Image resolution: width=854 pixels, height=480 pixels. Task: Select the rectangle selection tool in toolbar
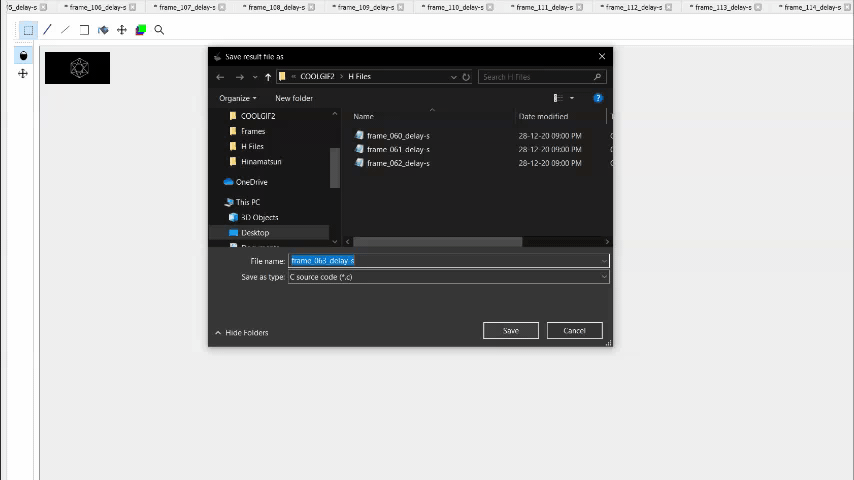click(x=28, y=30)
